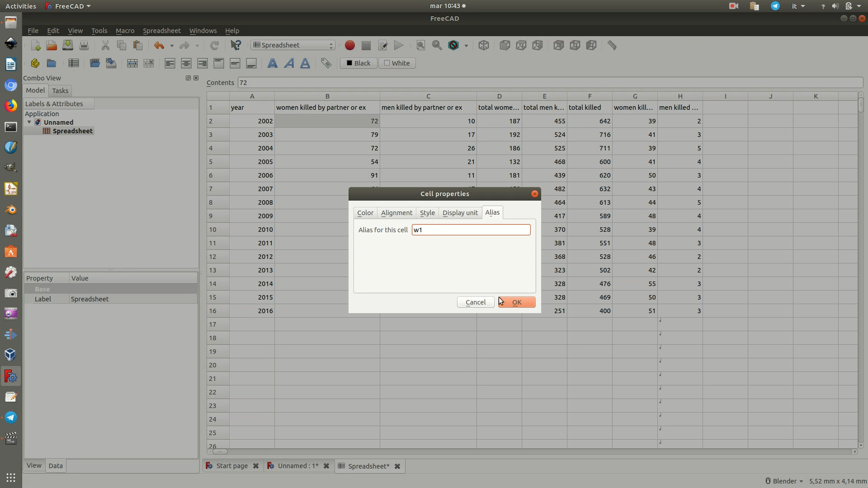Viewport: 868px width, 488px height.
Task: Launch Firefox from the dock
Action: 11,106
